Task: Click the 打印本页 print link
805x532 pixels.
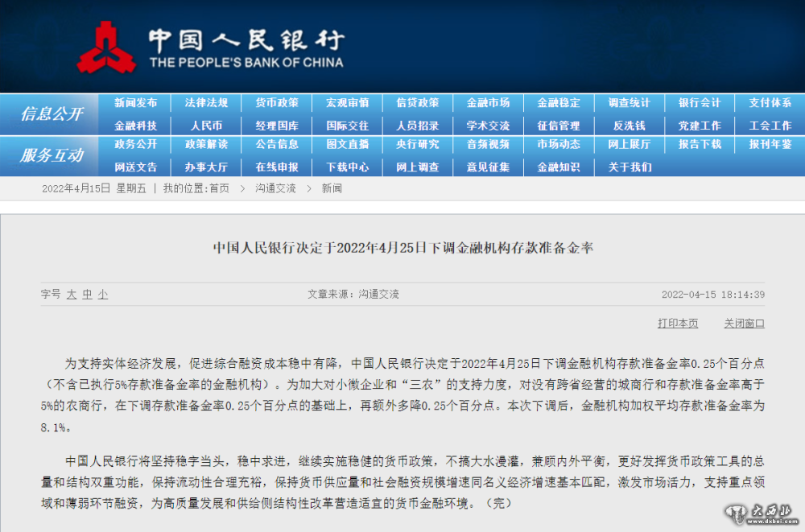Action: point(678,324)
